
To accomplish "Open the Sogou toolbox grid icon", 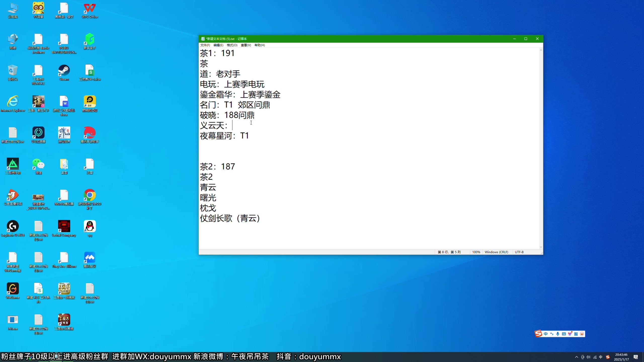I will click(576, 334).
